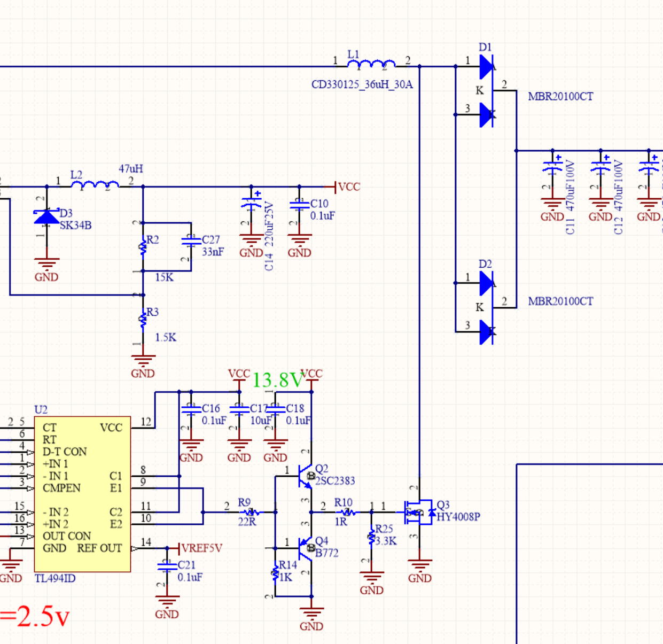Select the 1.5K resistor value
The height and width of the screenshot is (644, 663).
[166, 338]
